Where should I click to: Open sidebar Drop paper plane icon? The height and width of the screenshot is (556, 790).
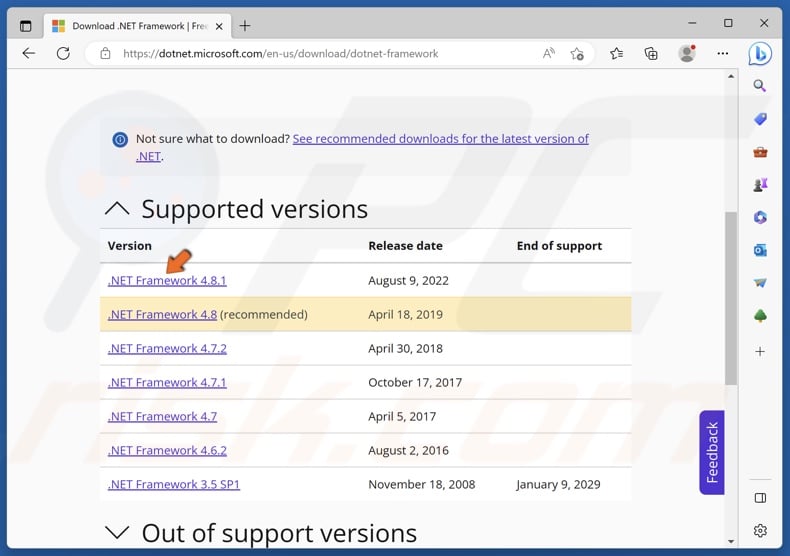pyautogui.click(x=760, y=283)
